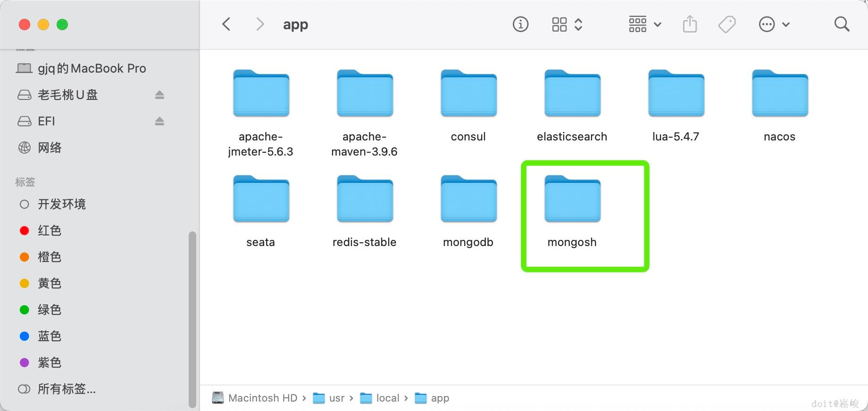This screenshot has width=868, height=411.
Task: Select the nacos folder icon
Action: [780, 93]
